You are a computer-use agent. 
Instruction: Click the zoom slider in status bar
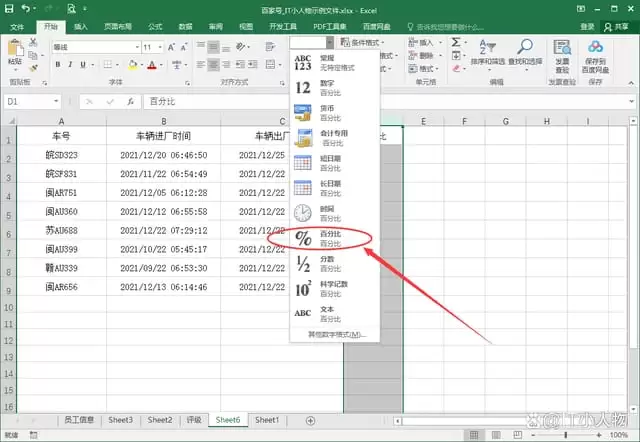coord(566,435)
